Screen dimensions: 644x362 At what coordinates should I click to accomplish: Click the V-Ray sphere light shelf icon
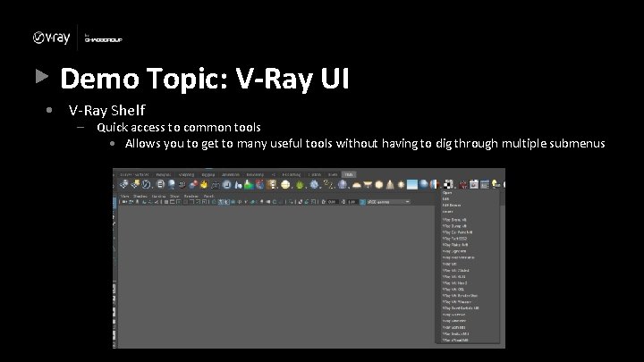pos(379,185)
